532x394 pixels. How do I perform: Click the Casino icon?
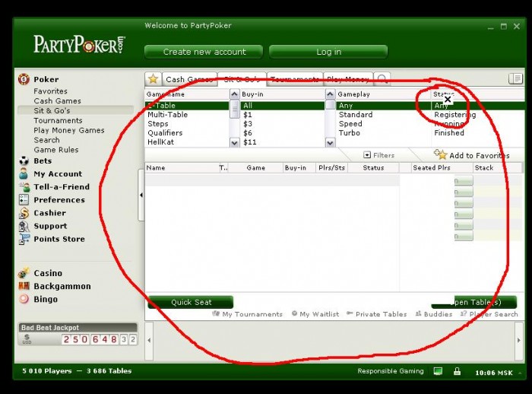coord(24,273)
